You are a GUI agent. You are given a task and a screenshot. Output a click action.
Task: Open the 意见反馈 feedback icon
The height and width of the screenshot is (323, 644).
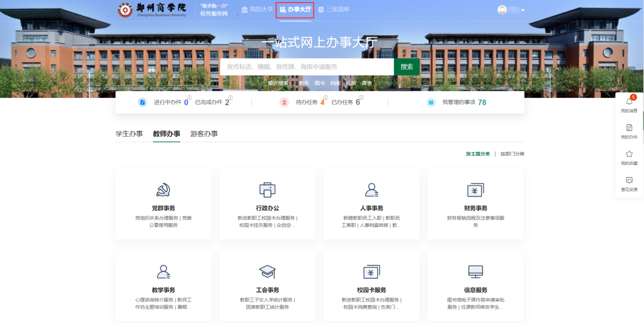tap(629, 180)
